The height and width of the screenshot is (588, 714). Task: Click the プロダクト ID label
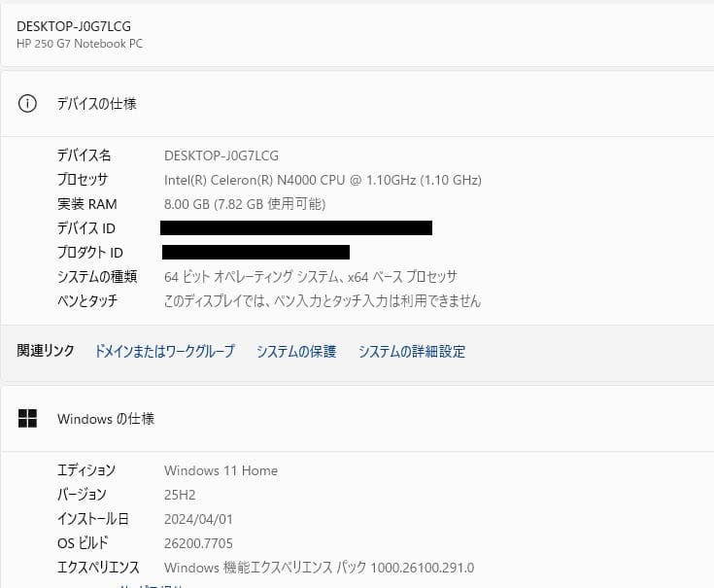(90, 253)
